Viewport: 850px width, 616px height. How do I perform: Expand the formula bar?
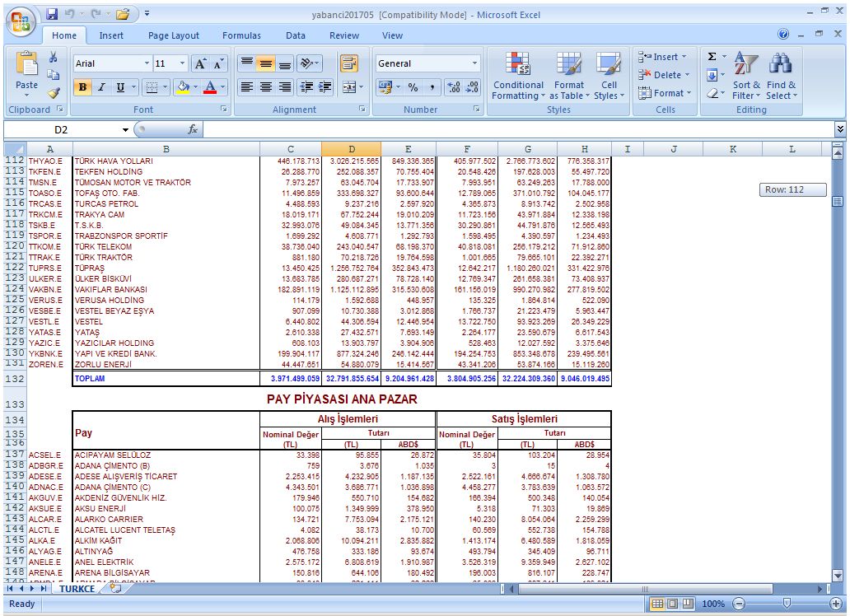(x=839, y=129)
